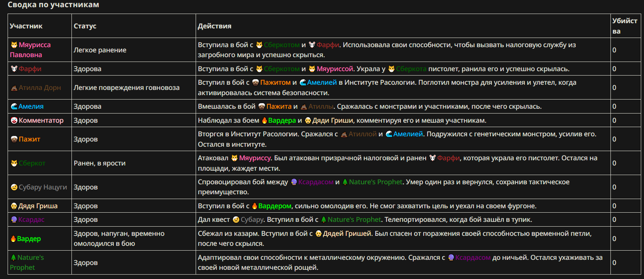Image resolution: width=644 pixels, height=279 pixels.
Task: Click the status Здорова in Фарфи's row
Action: (87, 69)
